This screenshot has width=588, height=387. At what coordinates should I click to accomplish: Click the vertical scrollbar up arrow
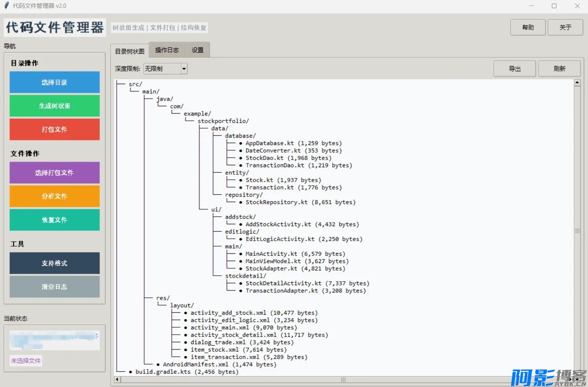[577, 83]
